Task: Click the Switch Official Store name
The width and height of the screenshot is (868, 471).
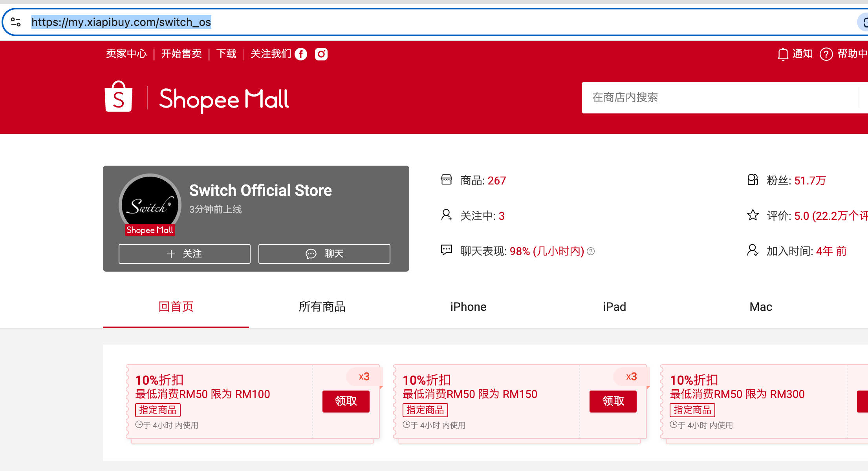Action: point(260,190)
